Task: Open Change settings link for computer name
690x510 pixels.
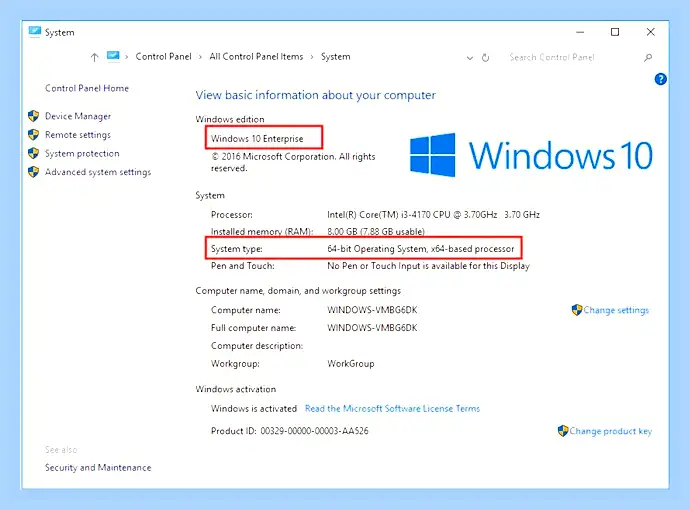Action: click(x=616, y=310)
